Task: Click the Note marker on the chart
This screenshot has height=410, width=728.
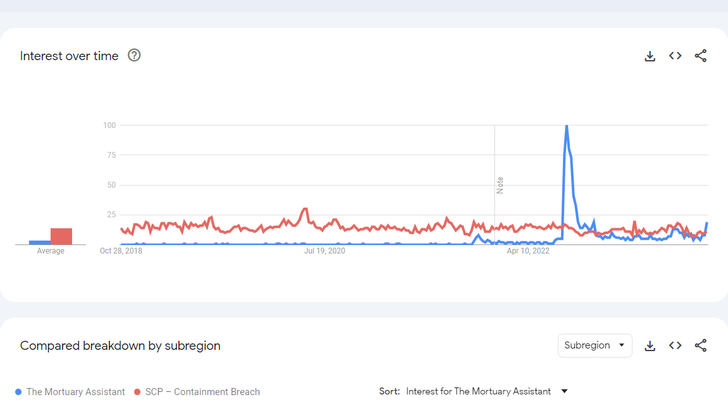Action: [500, 185]
